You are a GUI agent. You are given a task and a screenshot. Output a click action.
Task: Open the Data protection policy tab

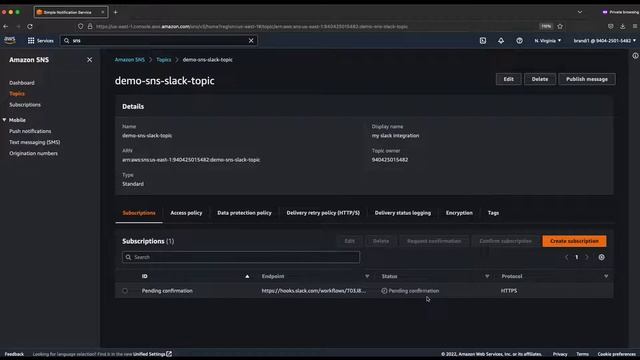tap(244, 213)
